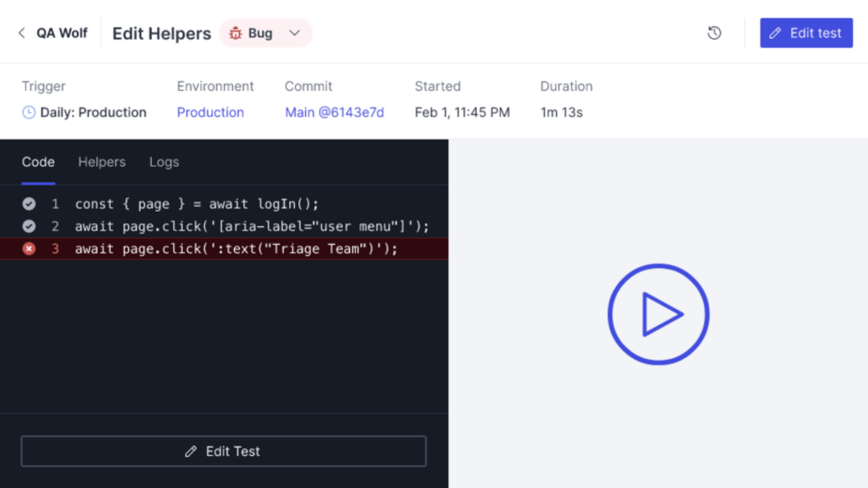Viewport: 868px width, 488px height.
Task: Click the check icon on line 2
Action: (x=29, y=226)
